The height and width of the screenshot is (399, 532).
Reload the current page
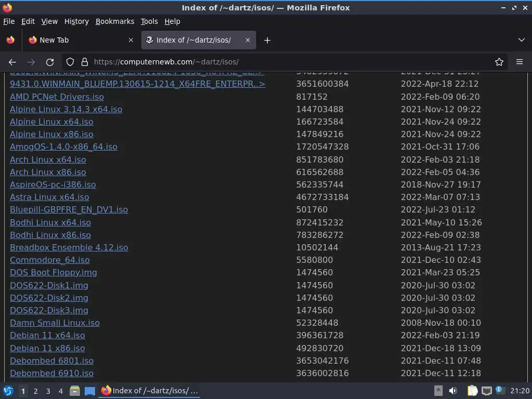(x=50, y=62)
